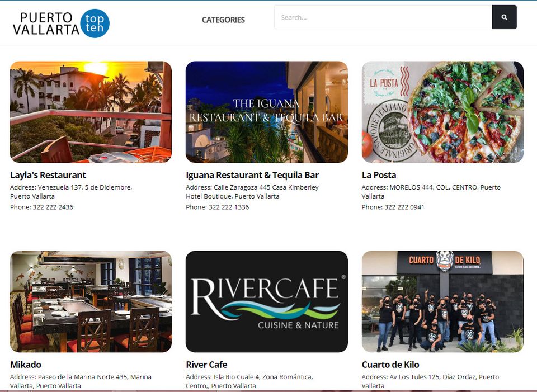Viewport: 537px width, 392px height.
Task: Open the La Posta title link
Action: (x=379, y=175)
